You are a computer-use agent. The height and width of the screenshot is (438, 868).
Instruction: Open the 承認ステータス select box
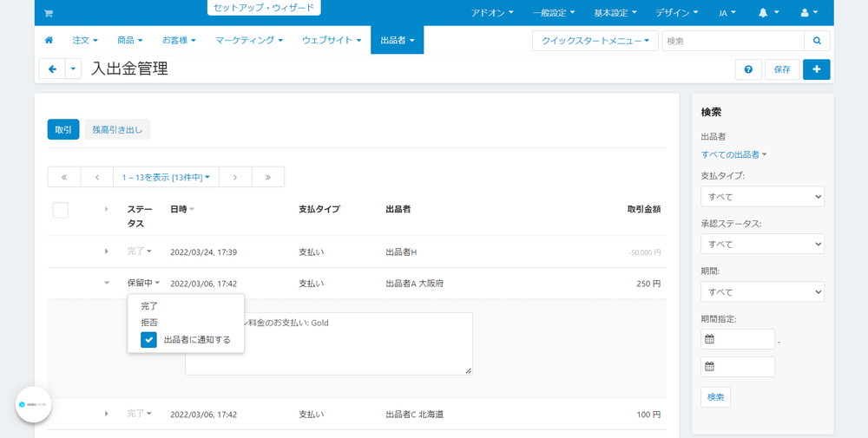click(x=762, y=244)
